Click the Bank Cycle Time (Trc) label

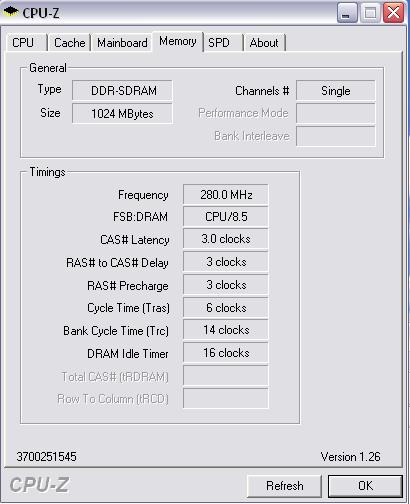click(116, 331)
